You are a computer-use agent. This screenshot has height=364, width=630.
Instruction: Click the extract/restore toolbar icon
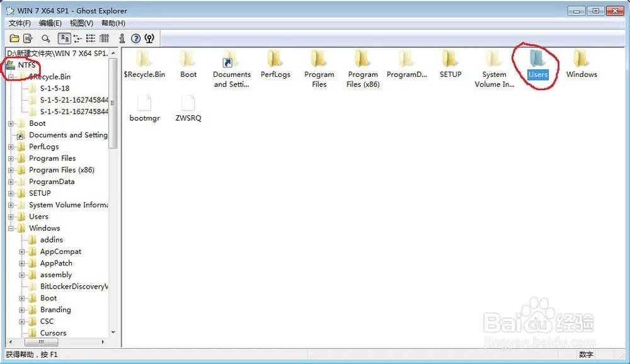28,38
